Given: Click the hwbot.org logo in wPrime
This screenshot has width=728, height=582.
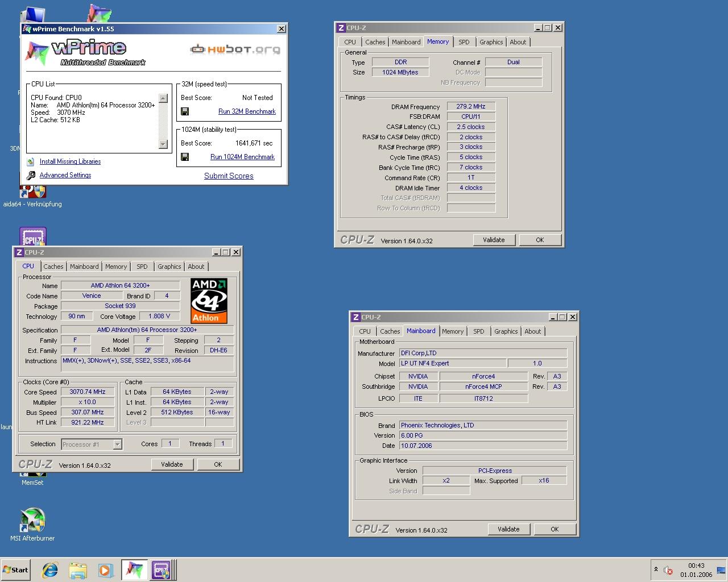Looking at the screenshot, I should point(235,49).
